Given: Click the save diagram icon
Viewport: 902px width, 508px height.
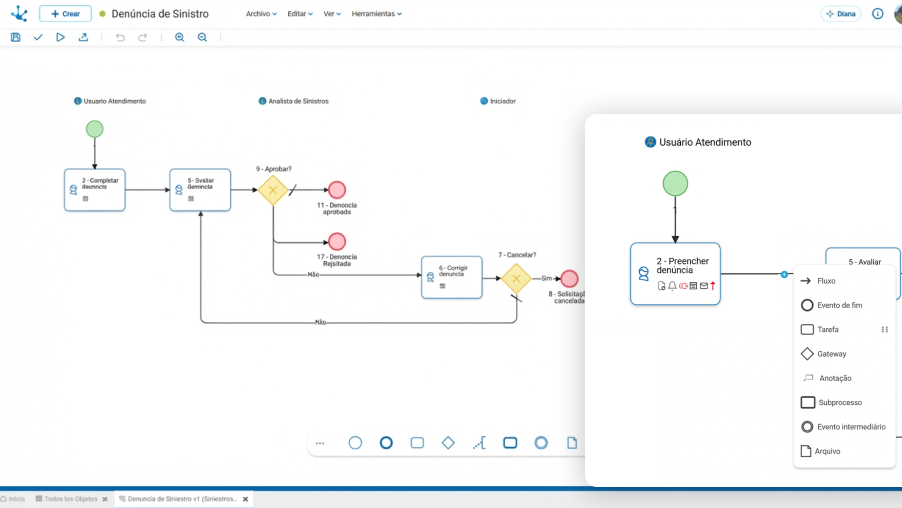Looking at the screenshot, I should coord(15,37).
